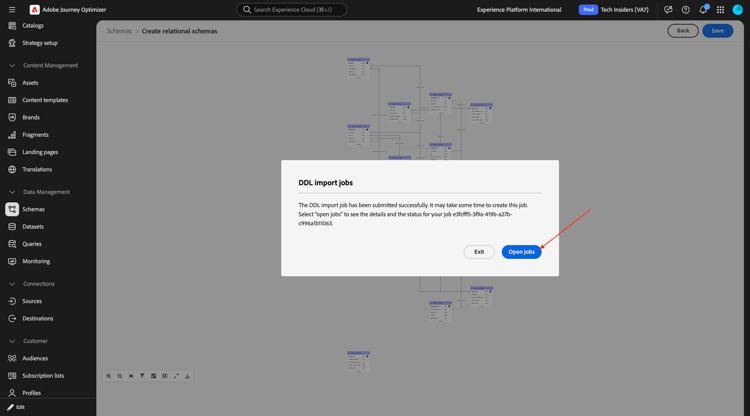Open Brands in the sidebar

(31, 117)
